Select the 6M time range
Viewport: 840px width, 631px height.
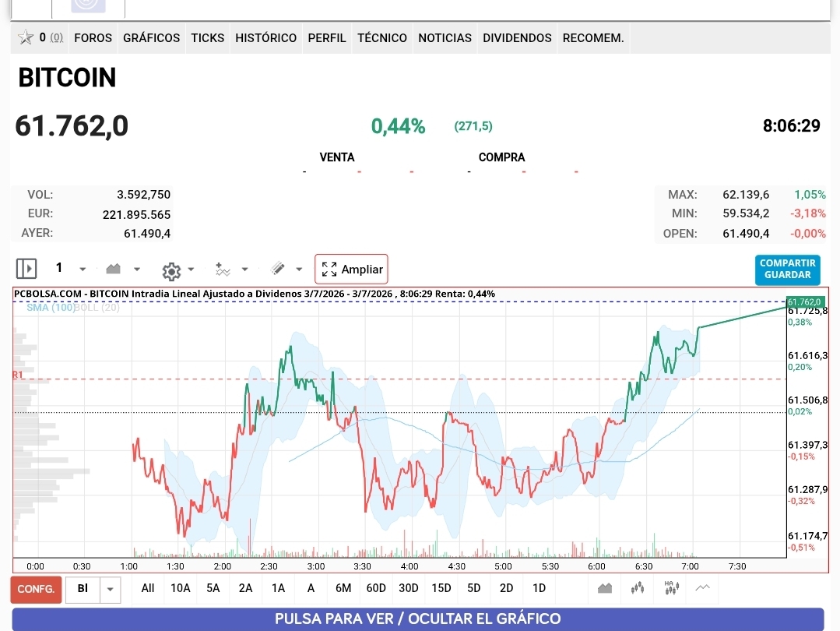click(x=343, y=588)
